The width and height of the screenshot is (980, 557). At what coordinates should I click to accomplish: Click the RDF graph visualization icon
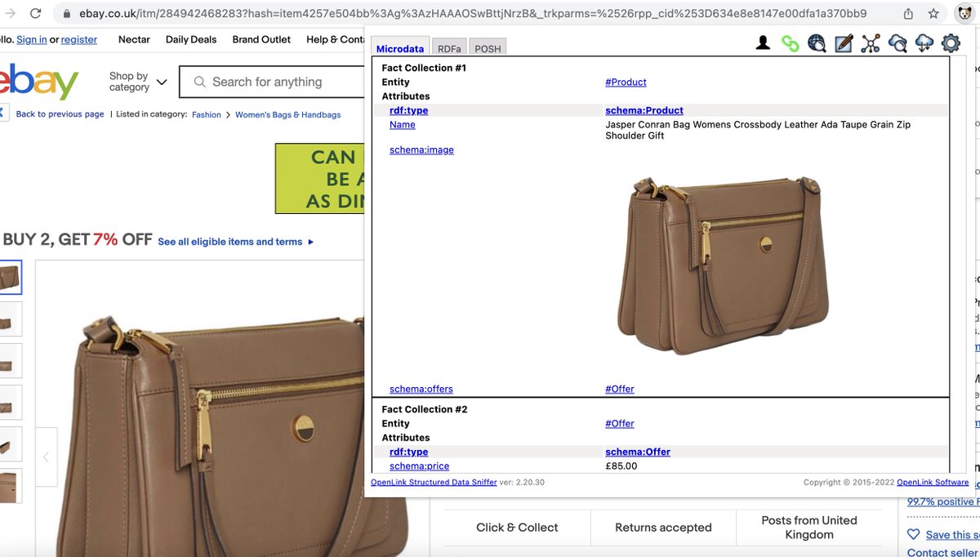coord(871,42)
